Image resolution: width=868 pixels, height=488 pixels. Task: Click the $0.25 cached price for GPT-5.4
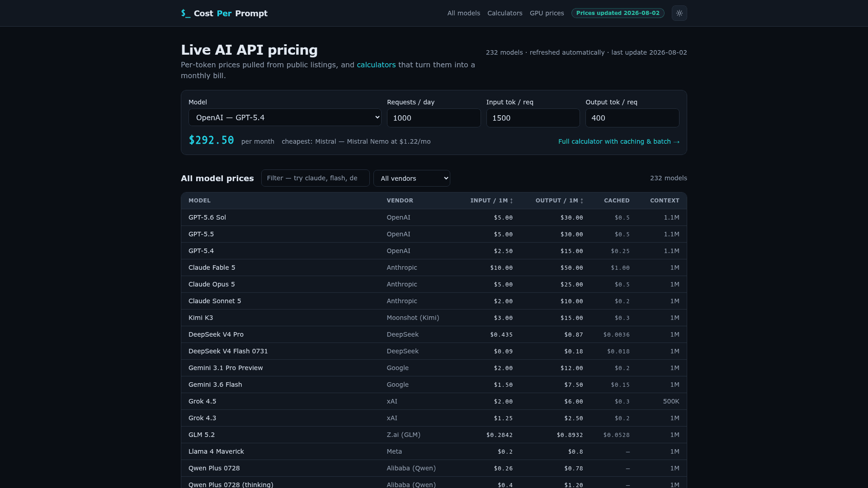[x=620, y=251]
